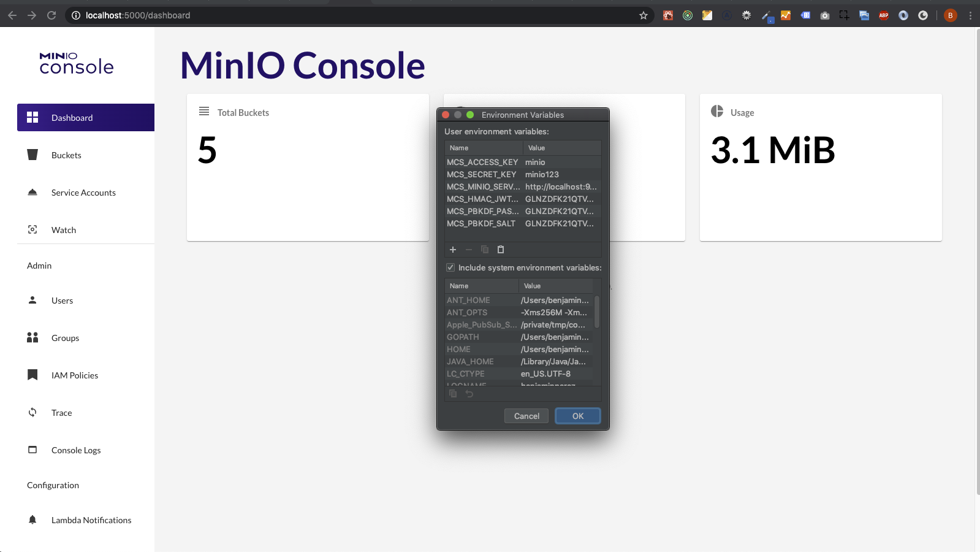
Task: Click the user variables Name column header
Action: 484,148
